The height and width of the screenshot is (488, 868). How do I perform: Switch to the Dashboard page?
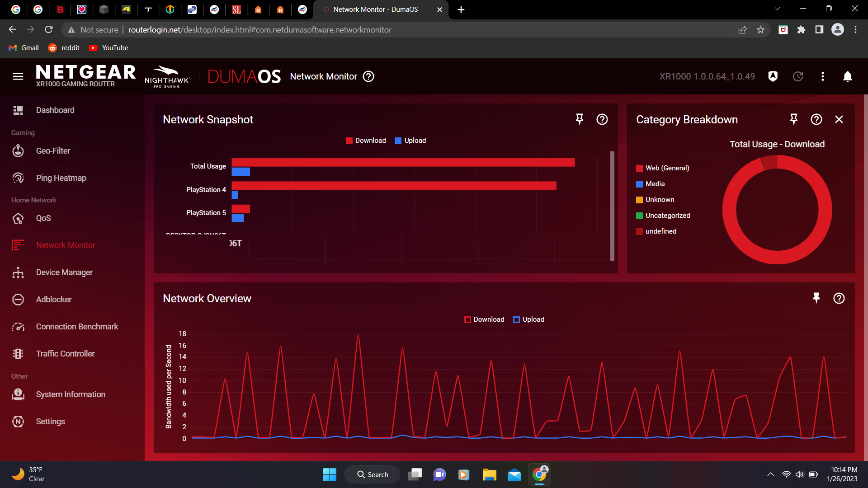point(55,110)
